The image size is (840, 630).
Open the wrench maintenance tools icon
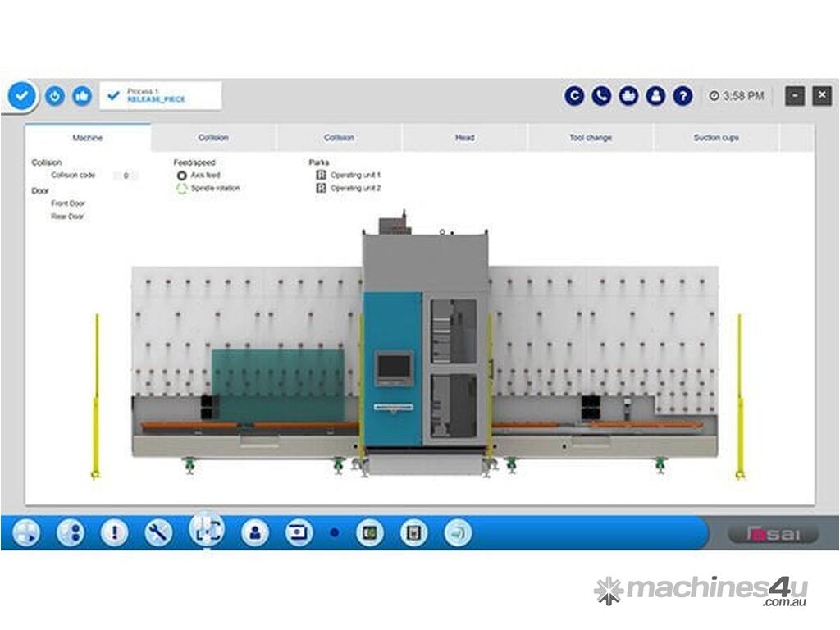[x=158, y=533]
